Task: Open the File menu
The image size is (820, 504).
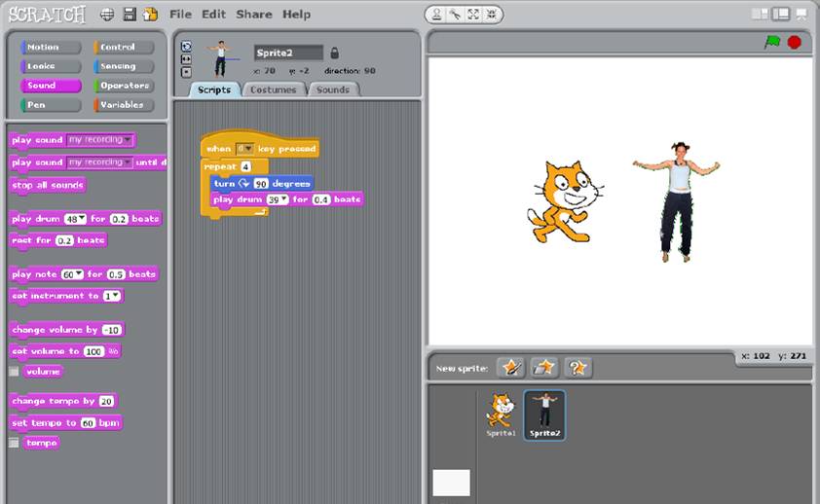Action: click(180, 14)
